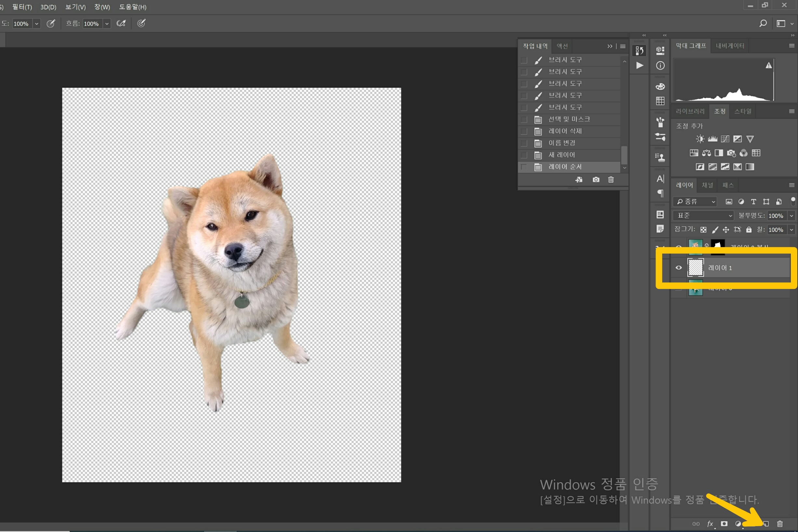The height and width of the screenshot is (532, 798).
Task: Delete the current history state with trash icon
Action: [x=610, y=180]
